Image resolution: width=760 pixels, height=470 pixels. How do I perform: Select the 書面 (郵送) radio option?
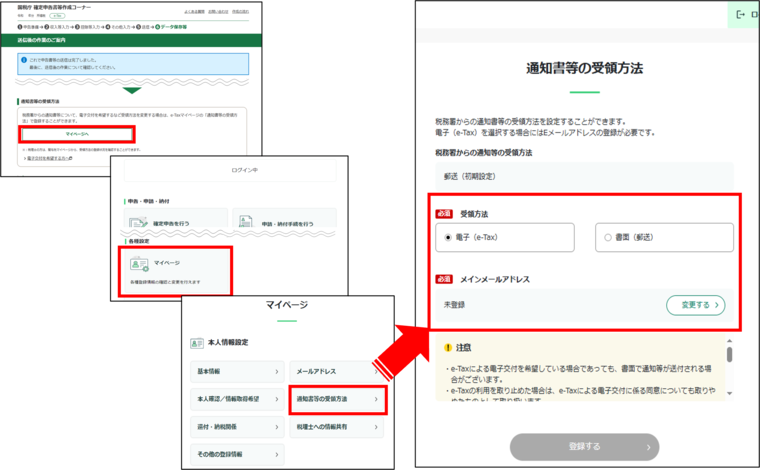point(664,237)
